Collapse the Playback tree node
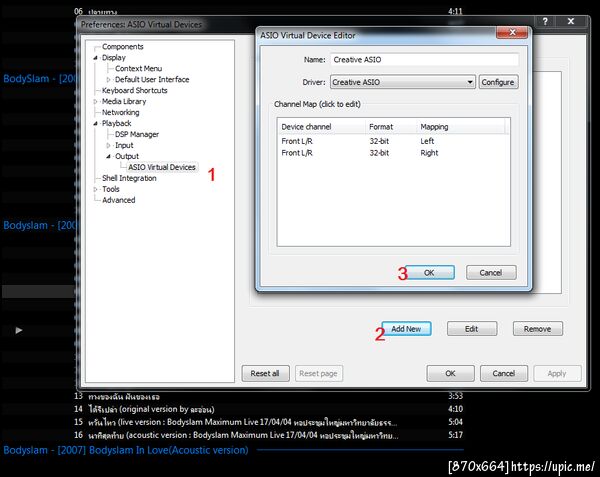600x477 pixels. point(96,124)
